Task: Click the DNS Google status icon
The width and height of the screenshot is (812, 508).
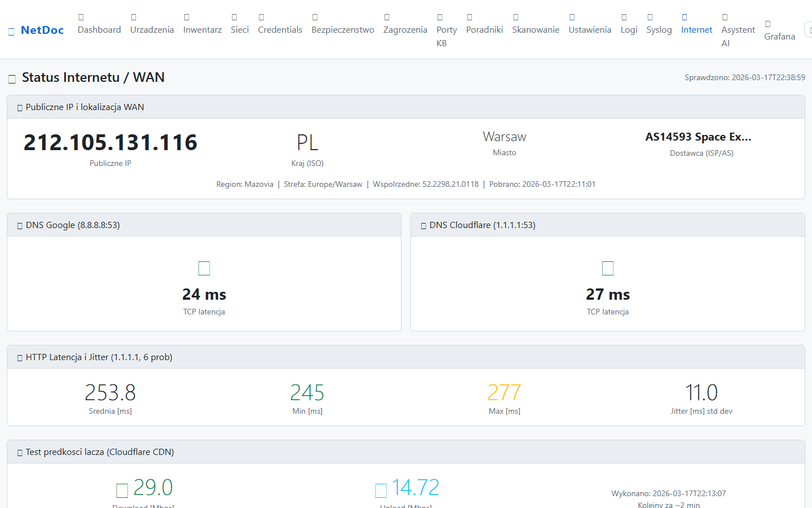Action: (x=204, y=268)
